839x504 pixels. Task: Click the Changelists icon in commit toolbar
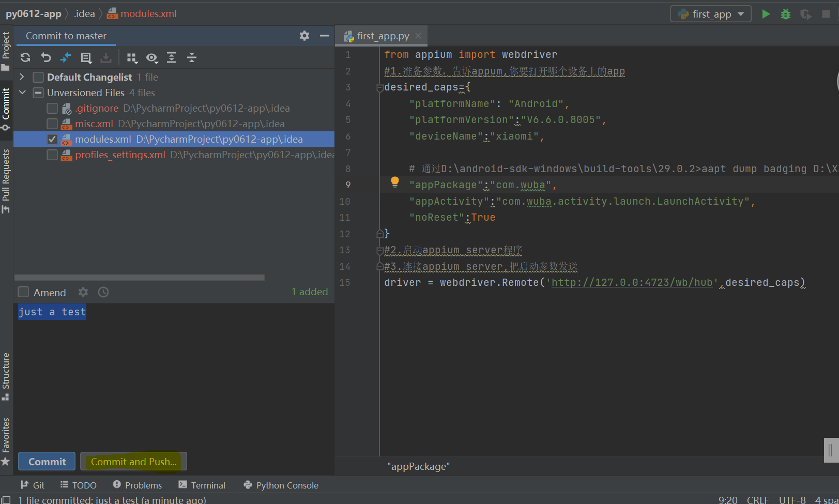point(86,57)
